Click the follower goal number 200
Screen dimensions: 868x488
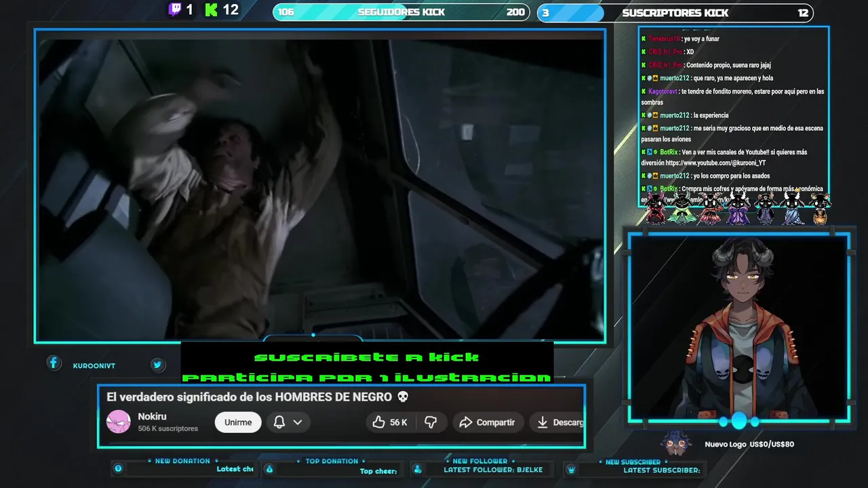[515, 12]
